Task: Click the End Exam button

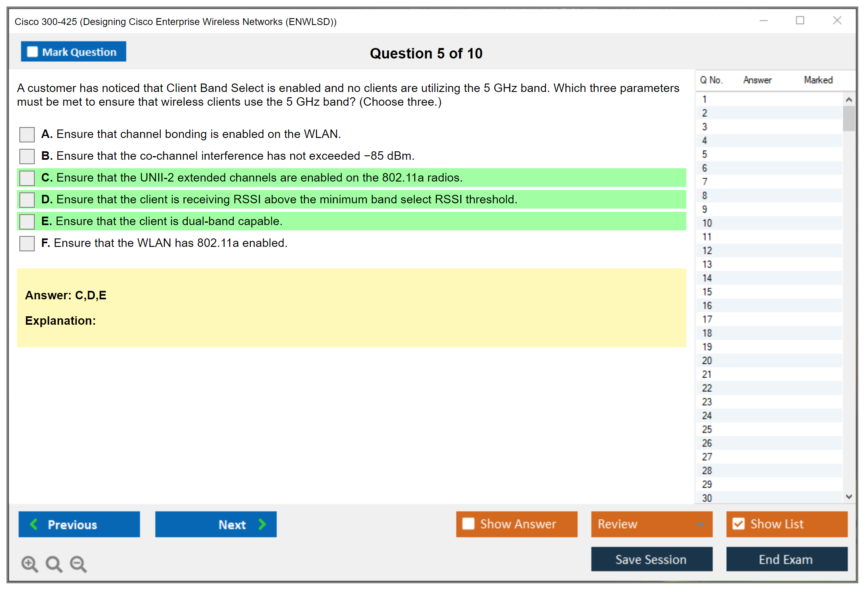Action: tap(786, 559)
